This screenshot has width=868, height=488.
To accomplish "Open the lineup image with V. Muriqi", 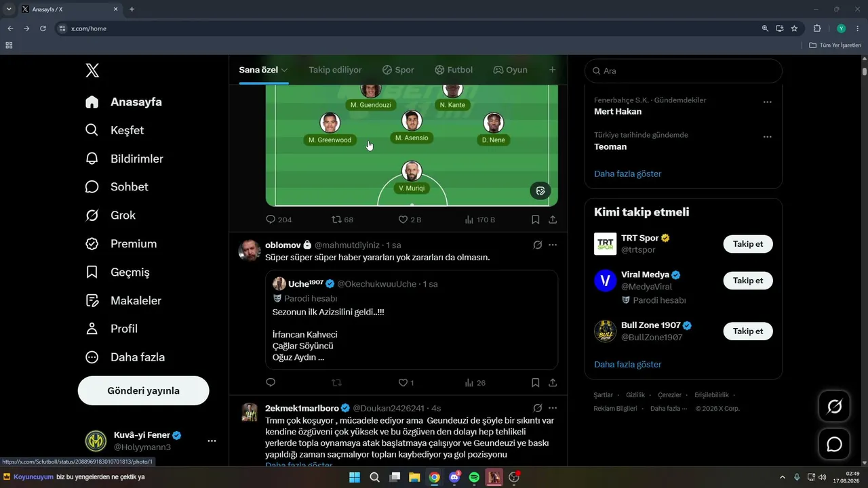I will [412, 145].
